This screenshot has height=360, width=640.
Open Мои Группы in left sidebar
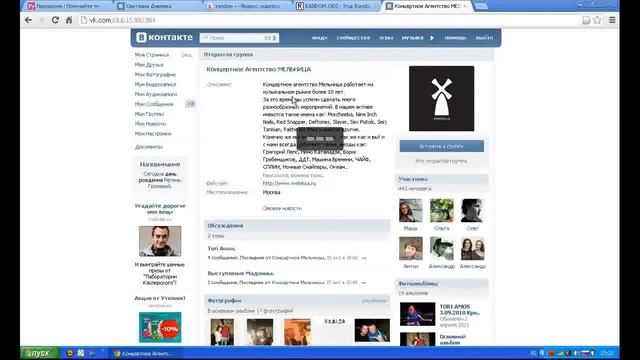tap(149, 114)
